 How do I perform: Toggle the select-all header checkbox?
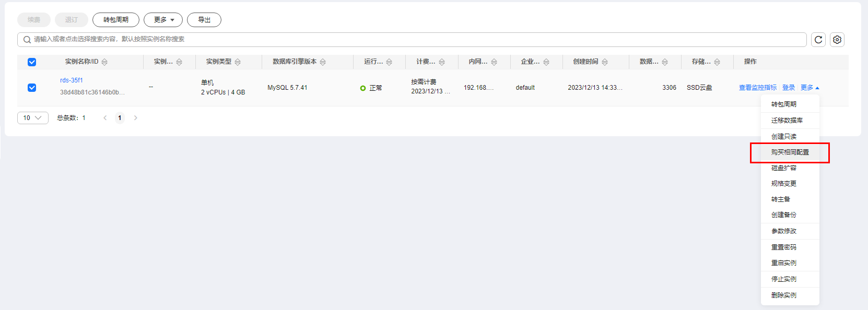point(32,62)
